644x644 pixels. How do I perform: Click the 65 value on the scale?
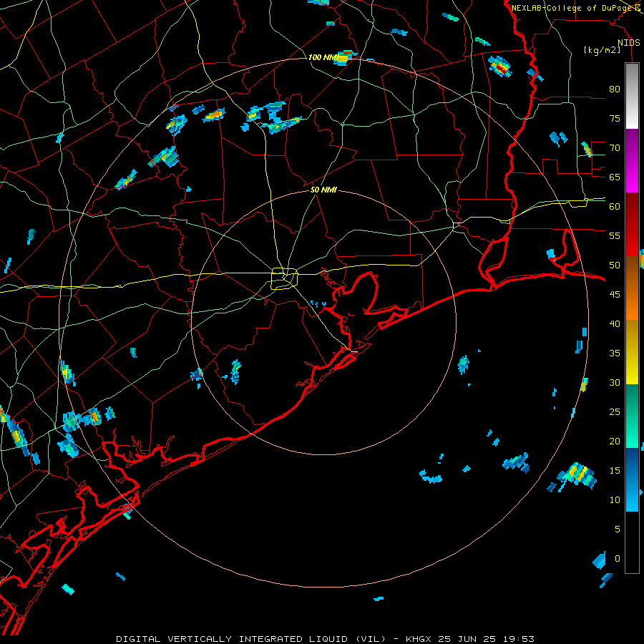[x=615, y=177]
